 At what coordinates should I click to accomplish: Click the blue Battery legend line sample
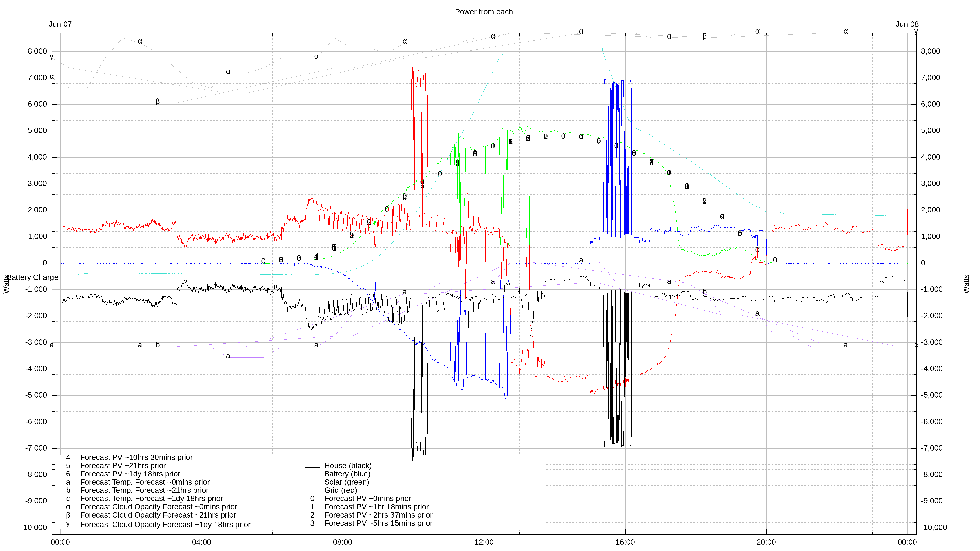click(312, 476)
